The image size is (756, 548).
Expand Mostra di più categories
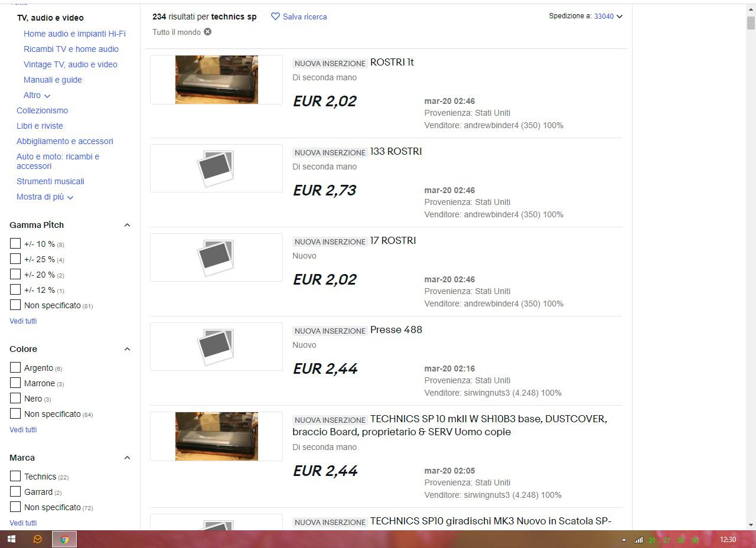click(45, 197)
